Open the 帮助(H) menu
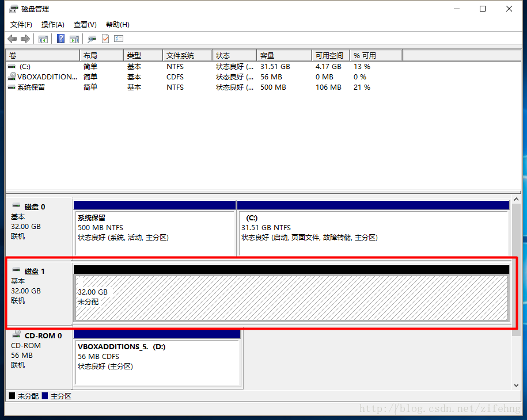 coord(117,25)
